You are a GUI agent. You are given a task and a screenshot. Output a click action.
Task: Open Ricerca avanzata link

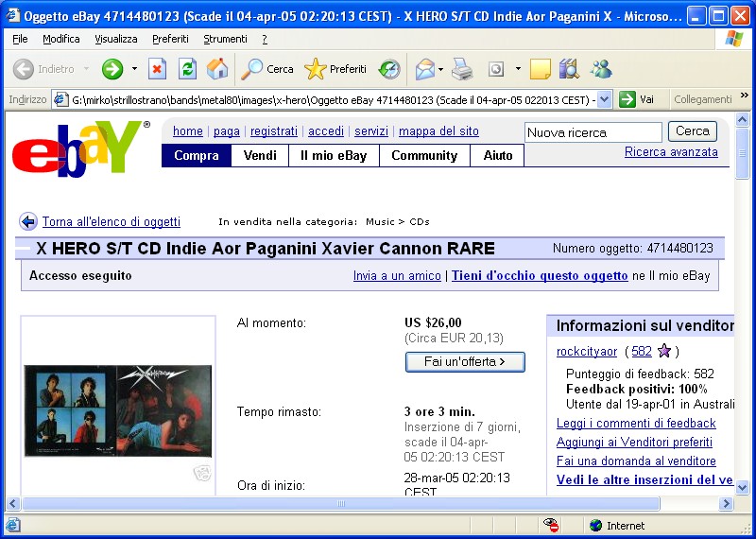point(671,151)
